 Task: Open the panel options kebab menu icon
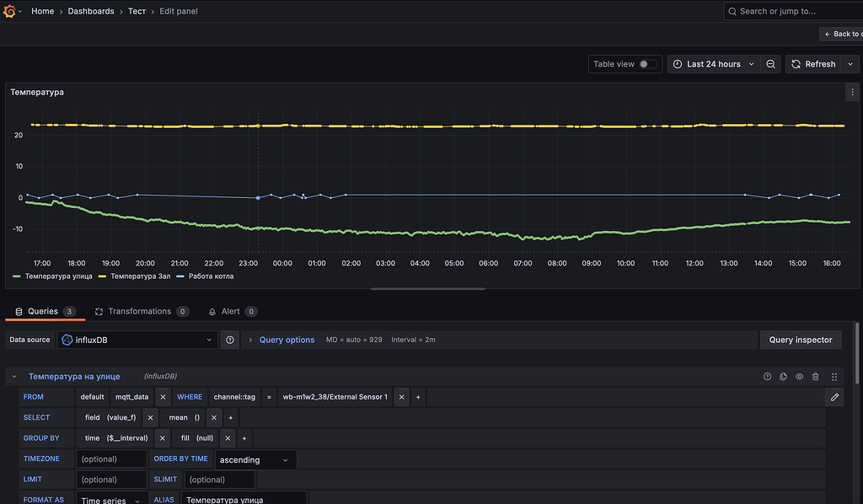(854, 92)
